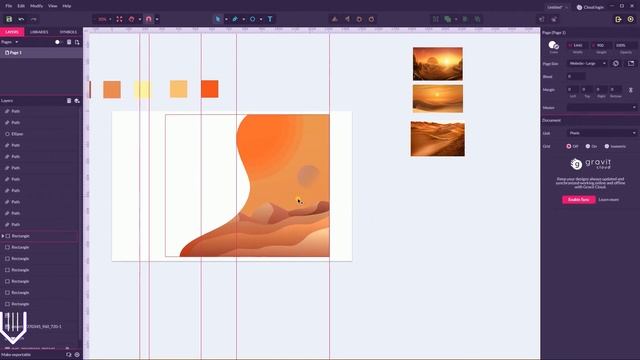Open the Pen tool variants dropdown arrow
Image resolution: width=640 pixels, height=360 pixels.
click(244, 19)
